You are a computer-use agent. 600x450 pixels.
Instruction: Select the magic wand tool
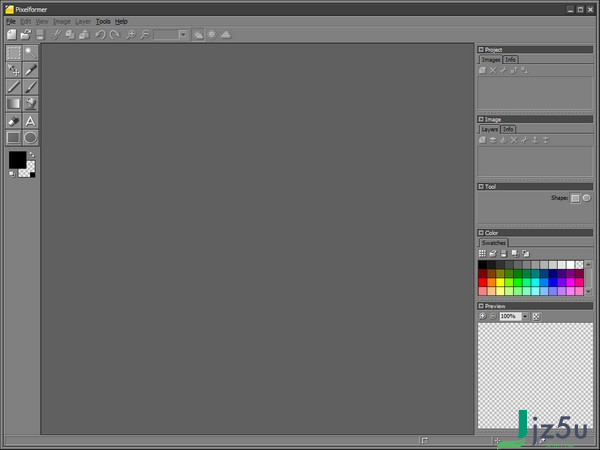(31, 53)
